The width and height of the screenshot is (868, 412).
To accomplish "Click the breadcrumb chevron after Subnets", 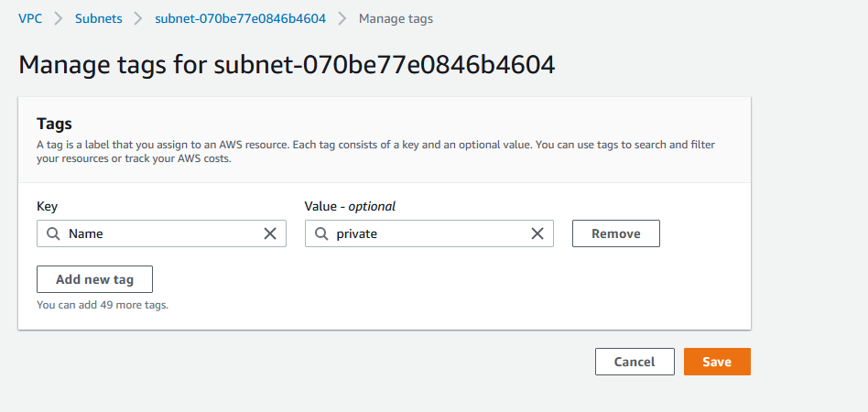I will tap(138, 19).
